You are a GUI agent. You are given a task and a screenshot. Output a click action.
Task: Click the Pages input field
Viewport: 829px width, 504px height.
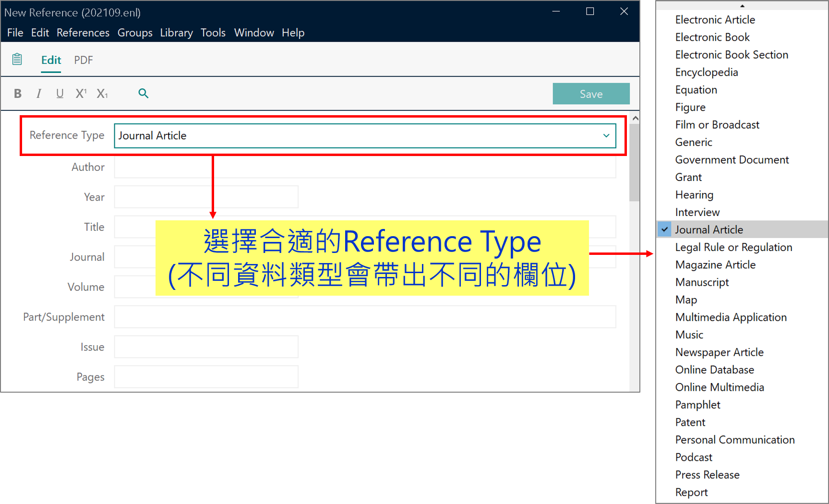click(206, 377)
